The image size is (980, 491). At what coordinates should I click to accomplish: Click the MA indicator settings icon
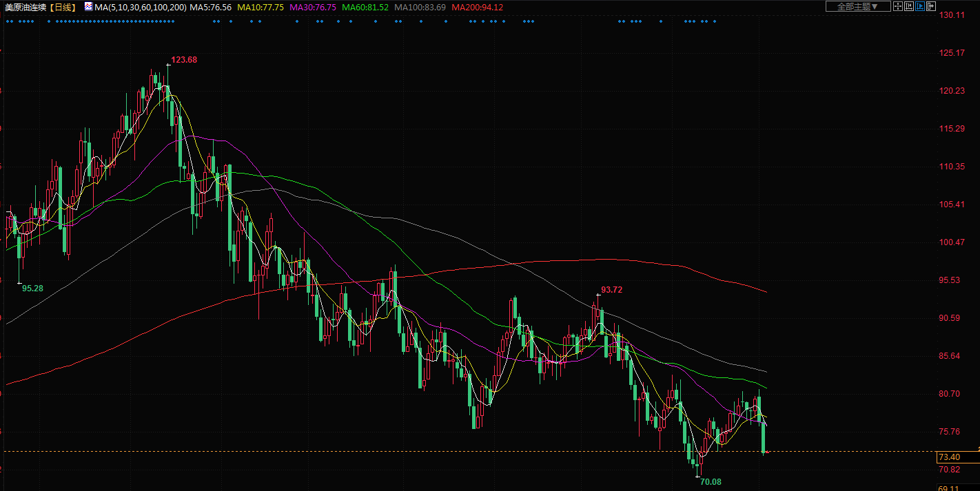[88, 7]
